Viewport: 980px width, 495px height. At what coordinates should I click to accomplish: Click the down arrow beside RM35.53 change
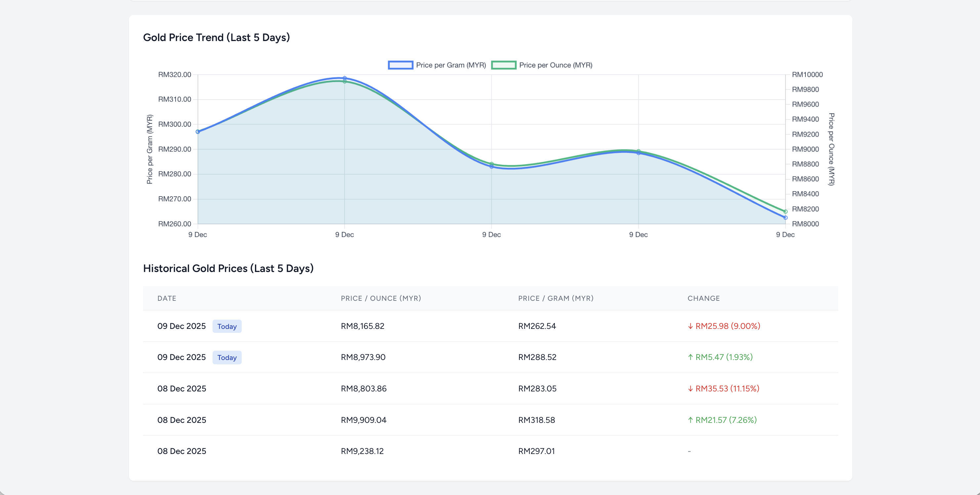pos(690,388)
